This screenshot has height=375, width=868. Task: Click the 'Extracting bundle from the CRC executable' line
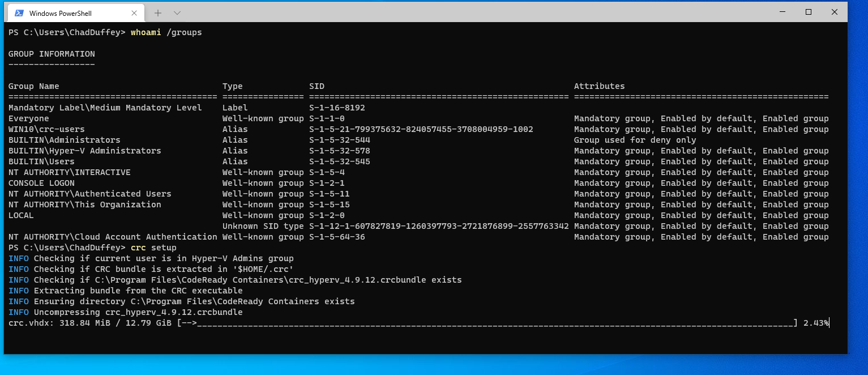126,291
